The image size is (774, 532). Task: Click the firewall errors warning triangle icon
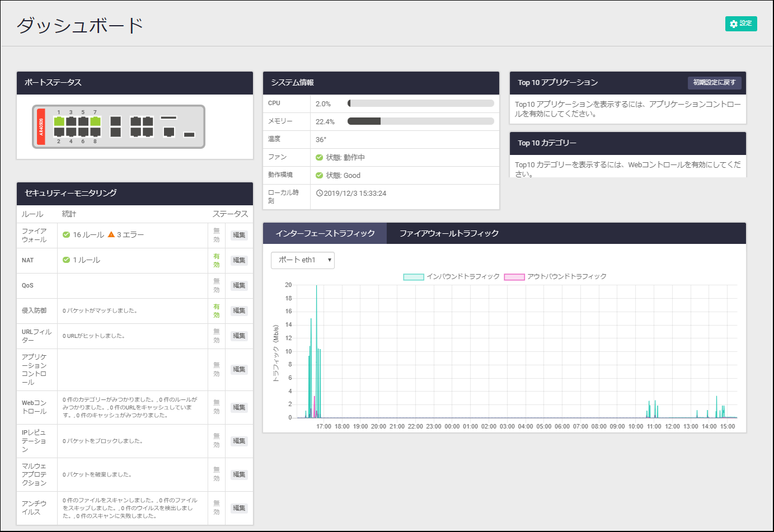(111, 235)
